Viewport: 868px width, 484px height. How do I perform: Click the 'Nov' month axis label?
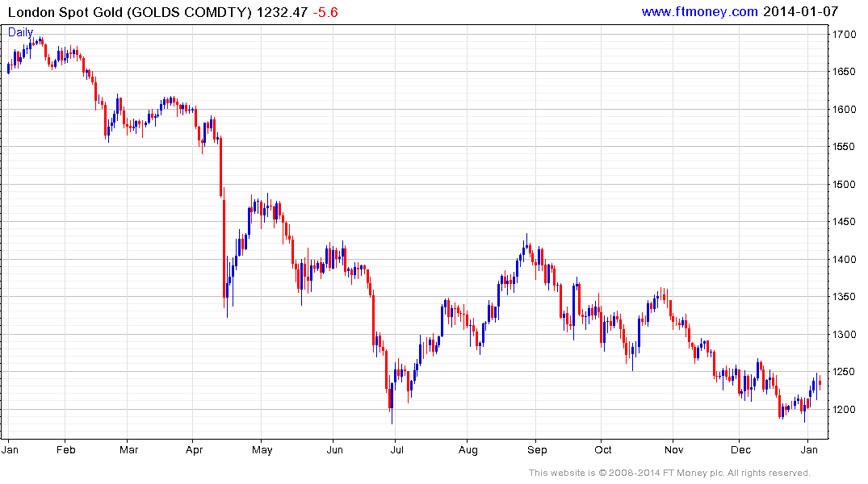pos(673,449)
